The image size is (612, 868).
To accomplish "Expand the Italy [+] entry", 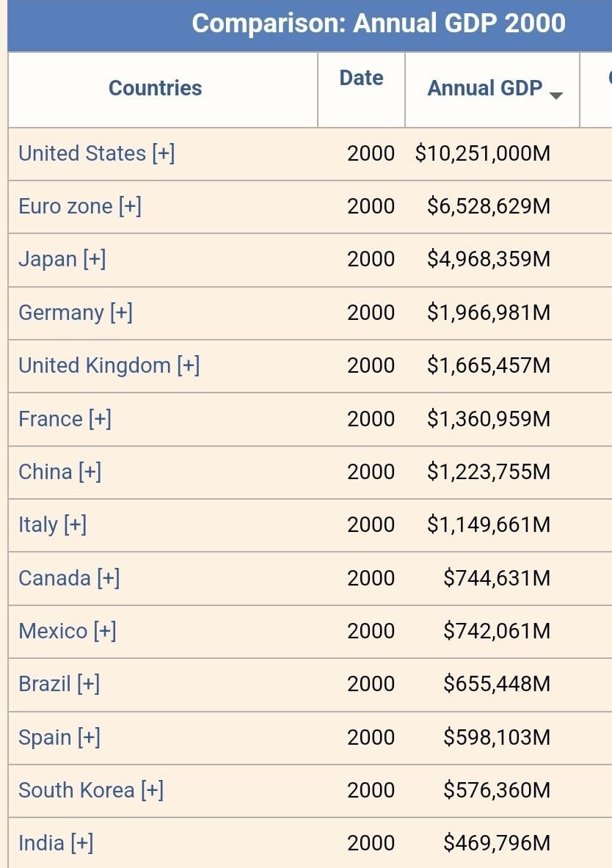I will click(75, 525).
